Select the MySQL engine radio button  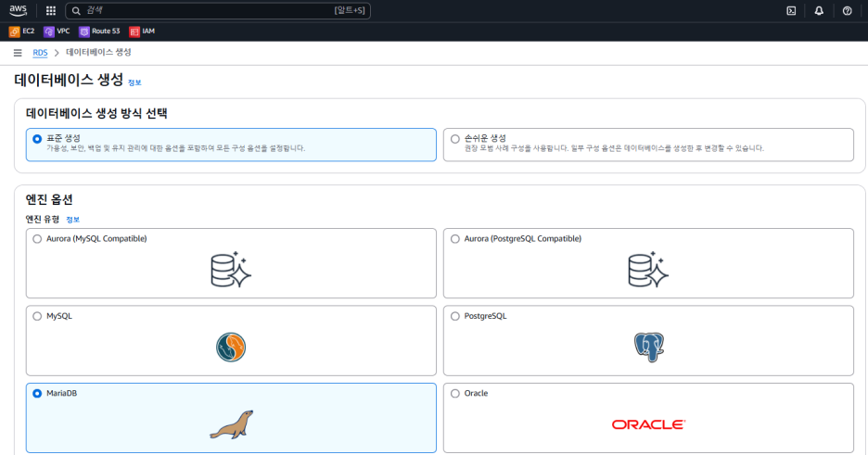click(x=37, y=316)
